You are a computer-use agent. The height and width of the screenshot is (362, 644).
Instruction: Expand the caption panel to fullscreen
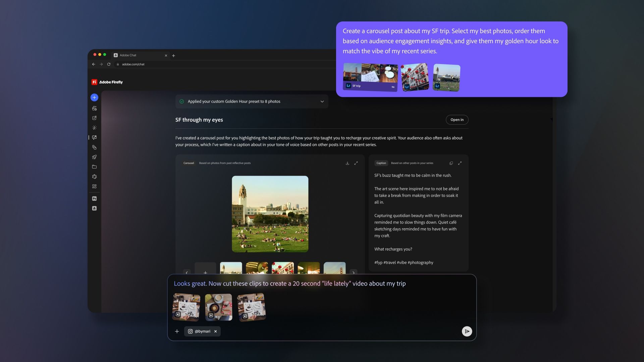pos(460,163)
